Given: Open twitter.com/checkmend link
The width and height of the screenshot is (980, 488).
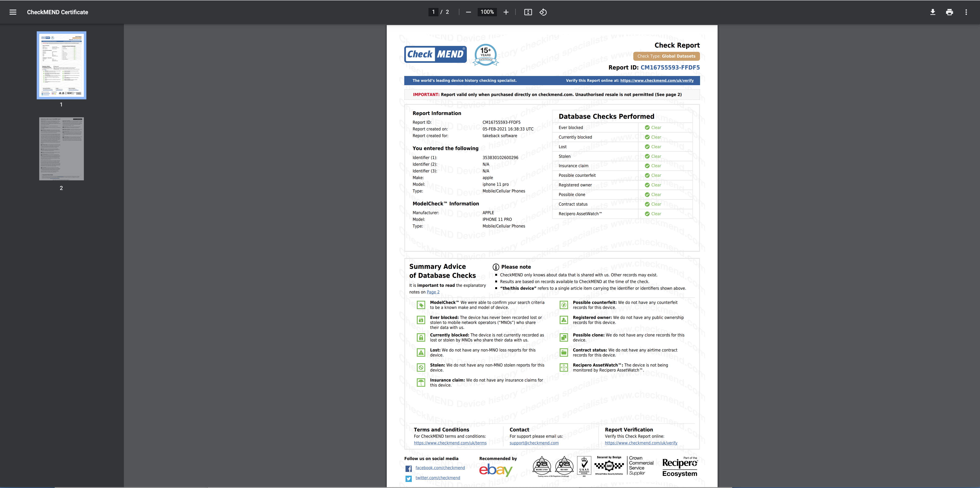Looking at the screenshot, I should click(x=437, y=478).
